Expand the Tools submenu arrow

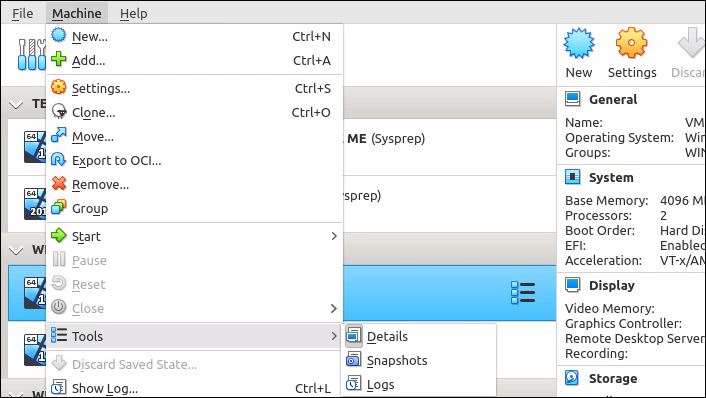click(334, 336)
